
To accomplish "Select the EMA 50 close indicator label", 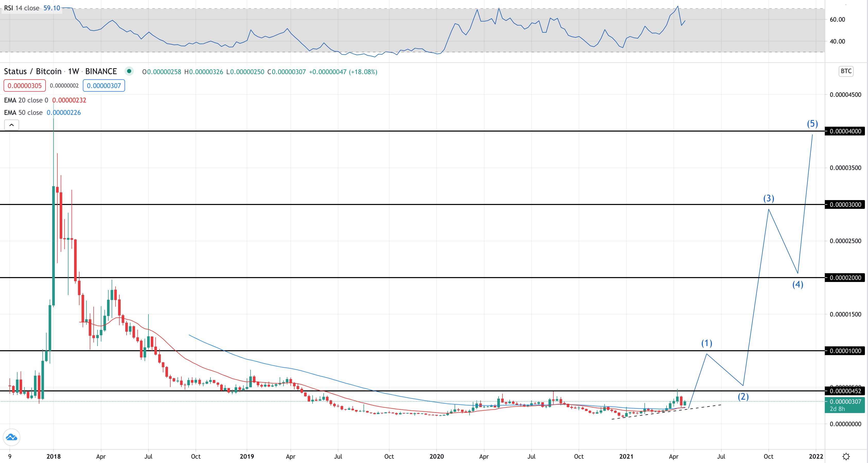I will click(23, 113).
